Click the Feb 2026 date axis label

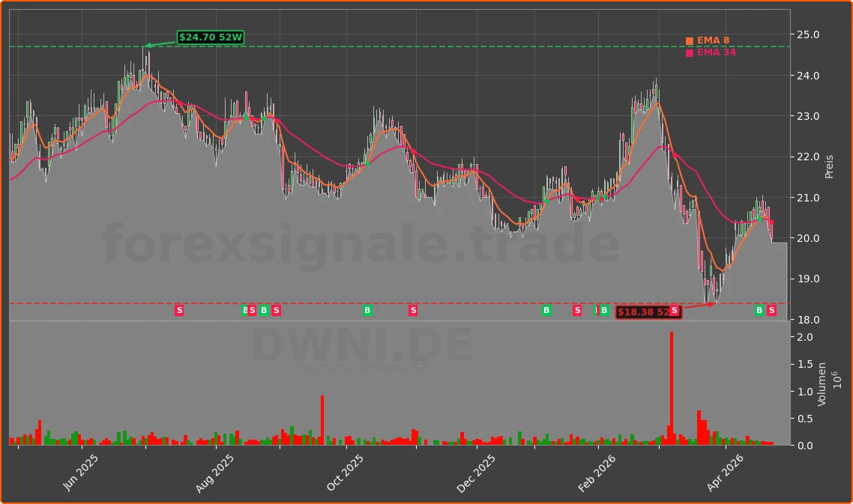tap(596, 473)
